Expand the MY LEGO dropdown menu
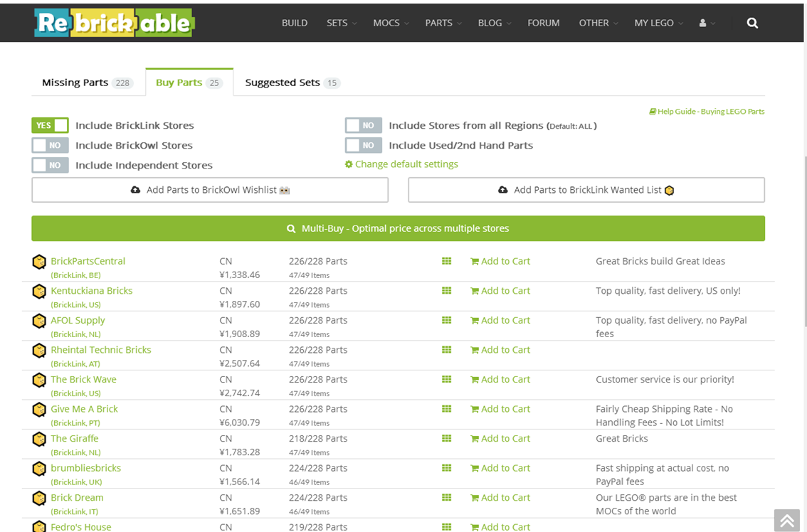This screenshot has width=807, height=532. coord(658,23)
